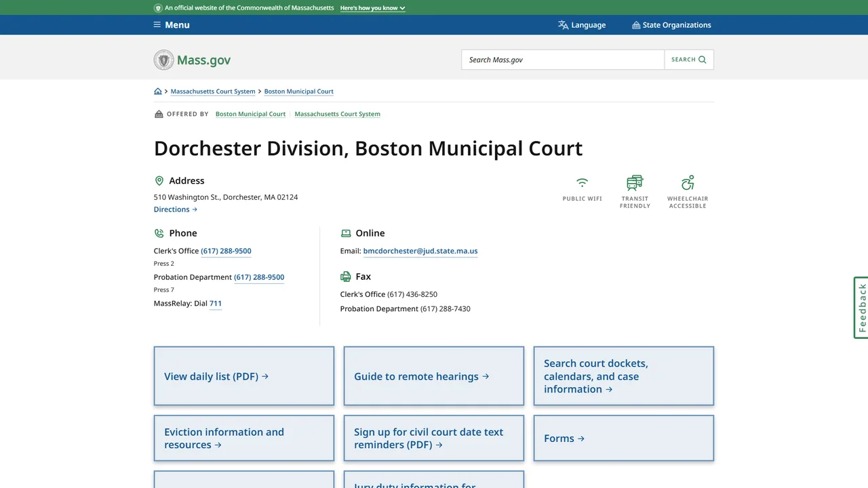Click the State Organizations building icon
This screenshot has width=868, height=488.
[636, 25]
